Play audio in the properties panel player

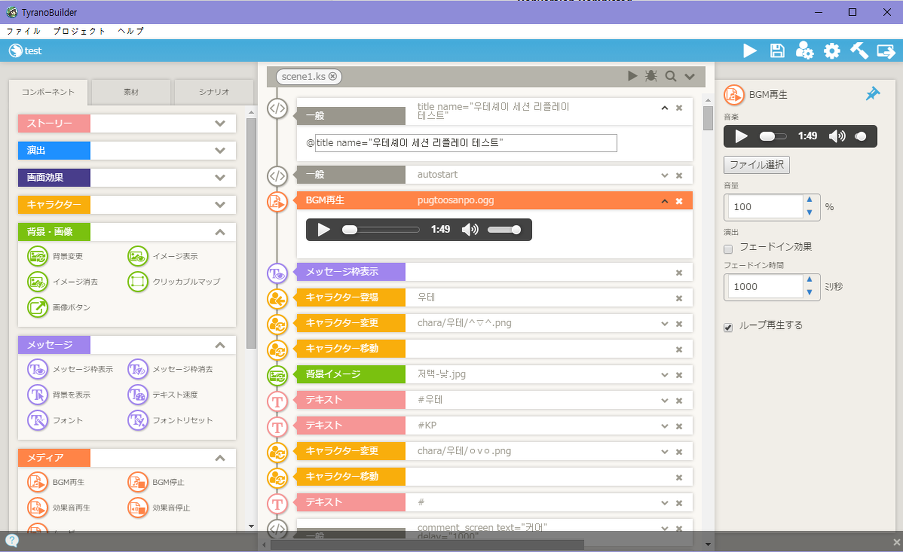741,136
